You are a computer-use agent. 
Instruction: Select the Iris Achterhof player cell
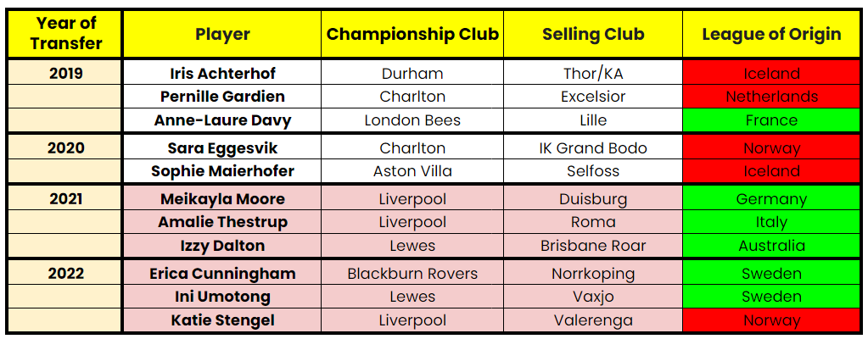point(222,74)
